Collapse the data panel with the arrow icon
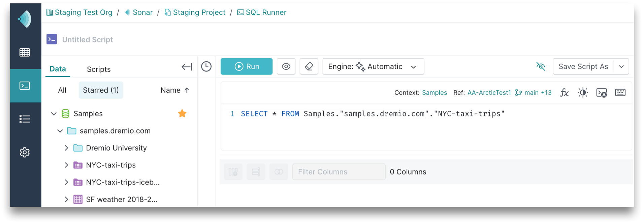The width and height of the screenshot is (644, 224). click(x=187, y=67)
